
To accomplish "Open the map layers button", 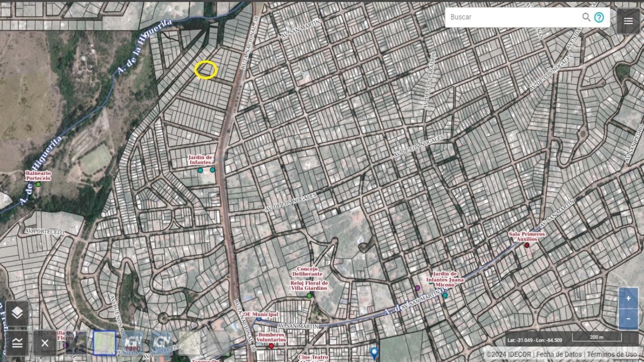I will pos(17,313).
